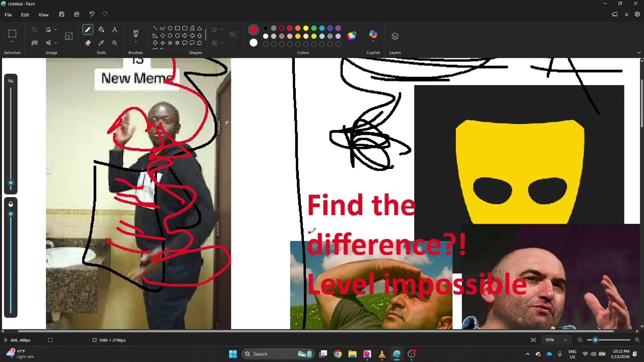Open the Windows Start menu

pyautogui.click(x=233, y=354)
